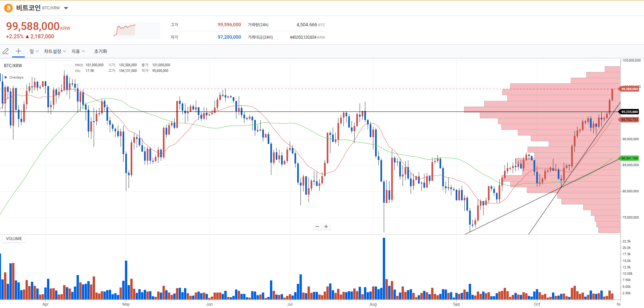Click the 고가 104,131,000 legend value
The height and width of the screenshot is (308, 644).
[128, 71]
